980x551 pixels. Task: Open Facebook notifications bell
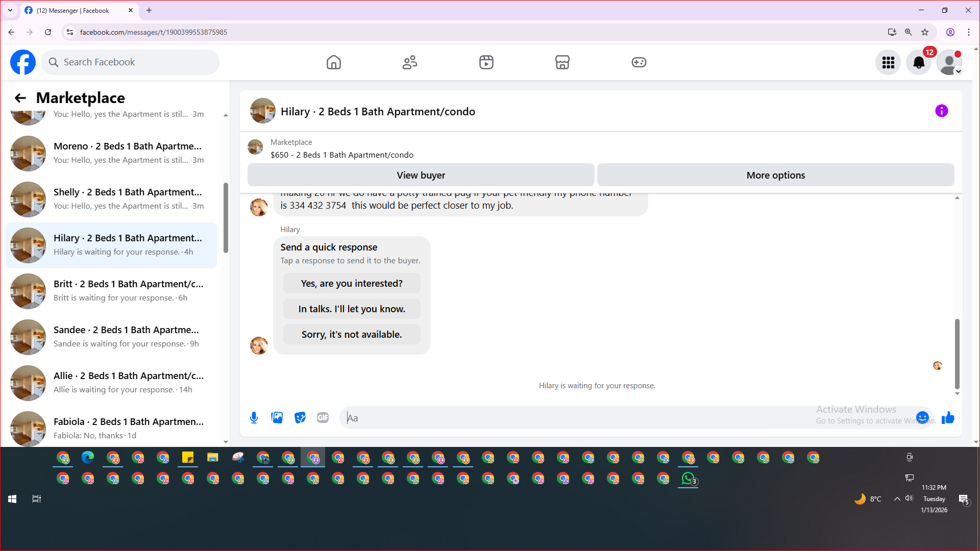[x=918, y=62]
